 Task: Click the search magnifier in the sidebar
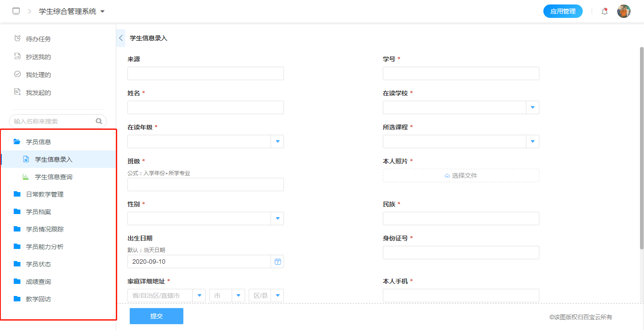99,121
